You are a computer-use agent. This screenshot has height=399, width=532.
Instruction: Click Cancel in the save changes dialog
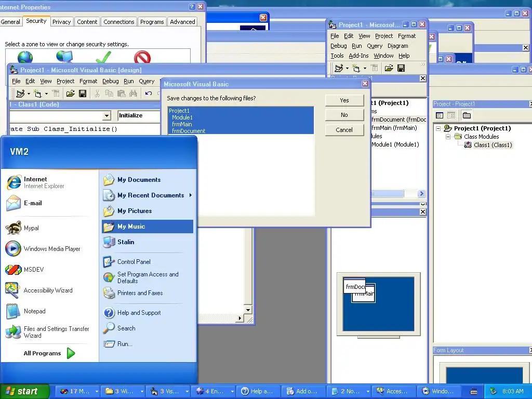344,129
